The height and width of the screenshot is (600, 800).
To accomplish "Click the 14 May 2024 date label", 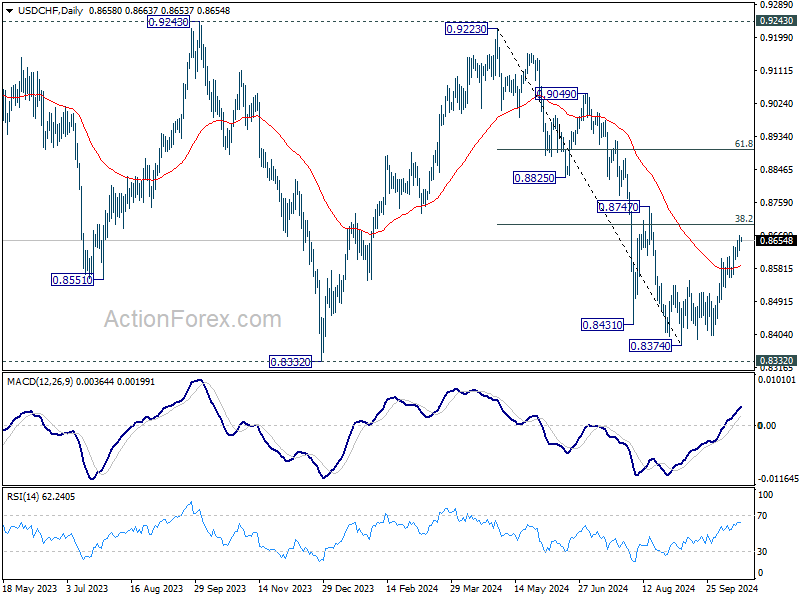I will (541, 588).
